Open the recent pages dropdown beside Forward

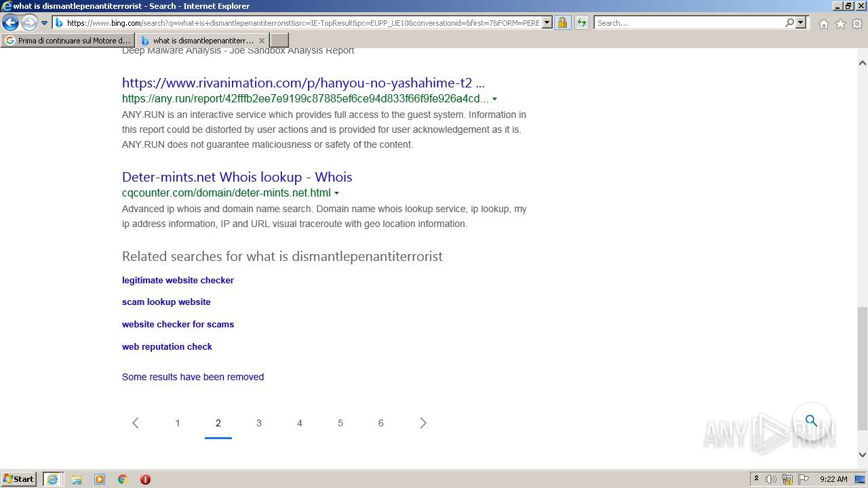(x=45, y=23)
